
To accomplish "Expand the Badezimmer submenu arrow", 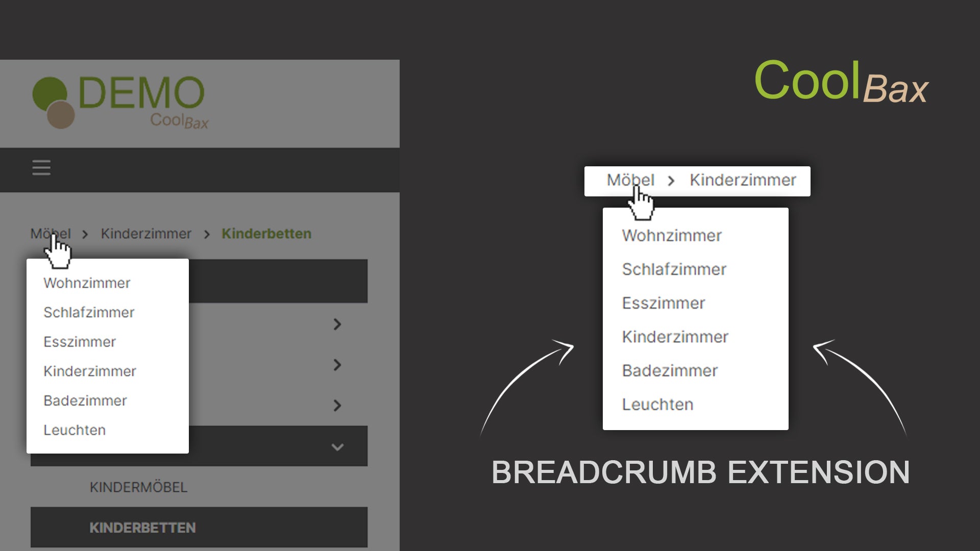I will pos(336,405).
